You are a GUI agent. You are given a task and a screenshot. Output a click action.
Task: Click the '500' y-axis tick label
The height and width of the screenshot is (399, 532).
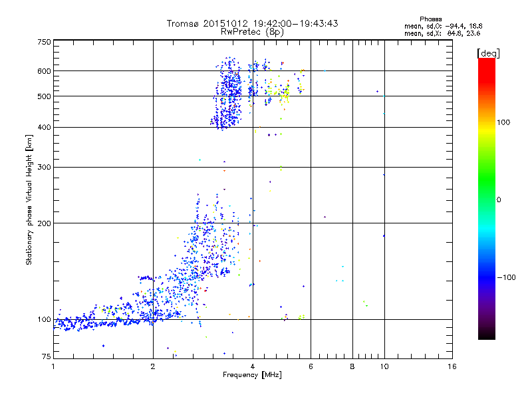[x=45, y=96]
